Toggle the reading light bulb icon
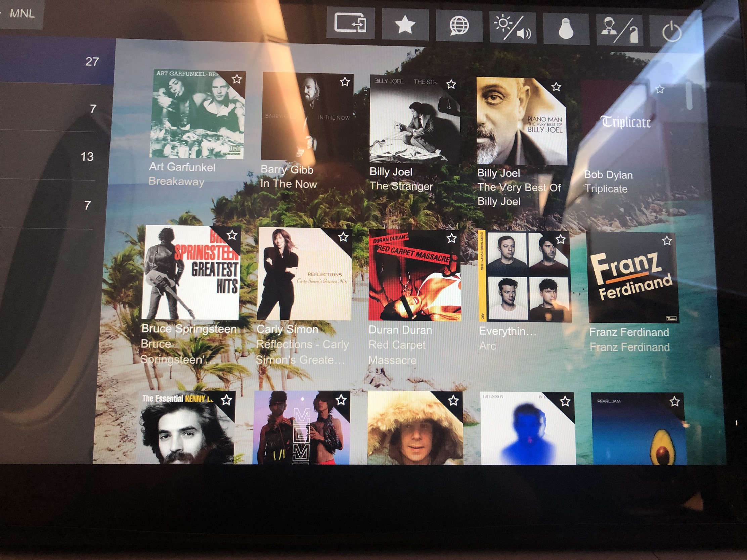The height and width of the screenshot is (560, 747). pos(566,29)
